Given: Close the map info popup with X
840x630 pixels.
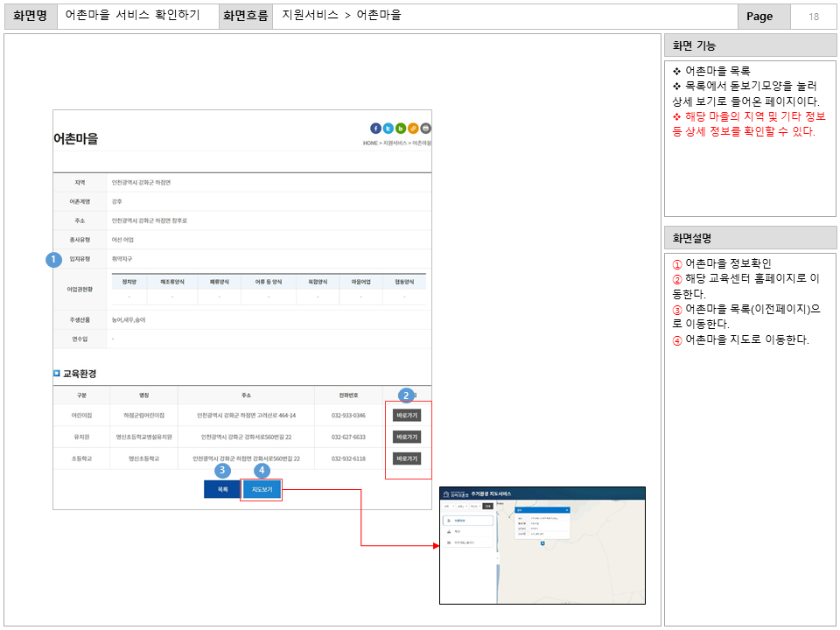Looking at the screenshot, I should tap(567, 509).
